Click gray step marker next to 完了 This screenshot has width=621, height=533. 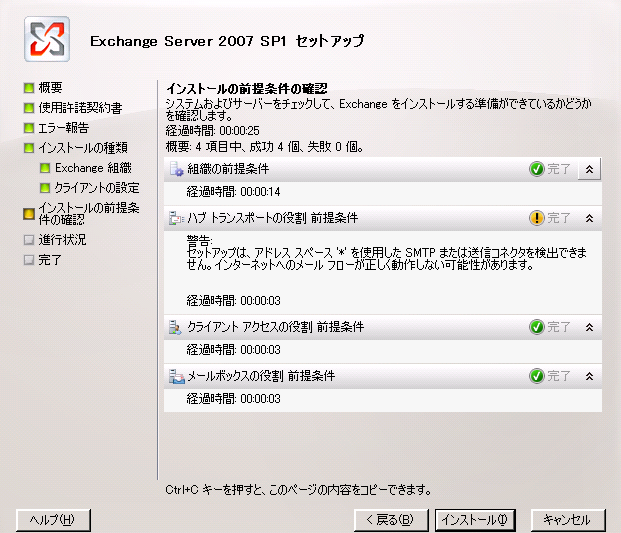point(29,260)
